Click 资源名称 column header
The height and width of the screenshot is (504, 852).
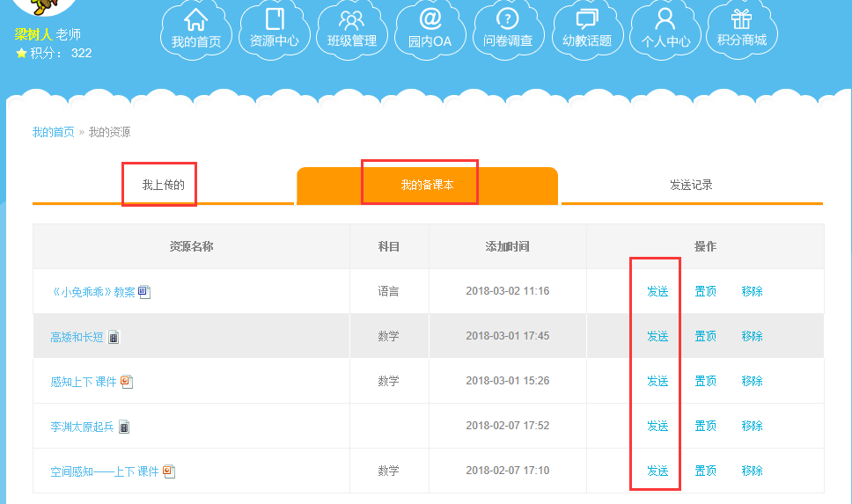point(191,246)
